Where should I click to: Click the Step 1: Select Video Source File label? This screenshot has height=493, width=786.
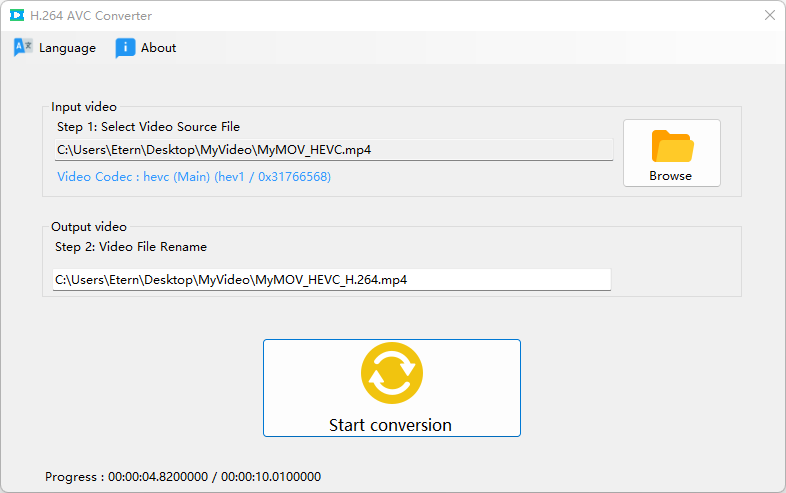(148, 127)
